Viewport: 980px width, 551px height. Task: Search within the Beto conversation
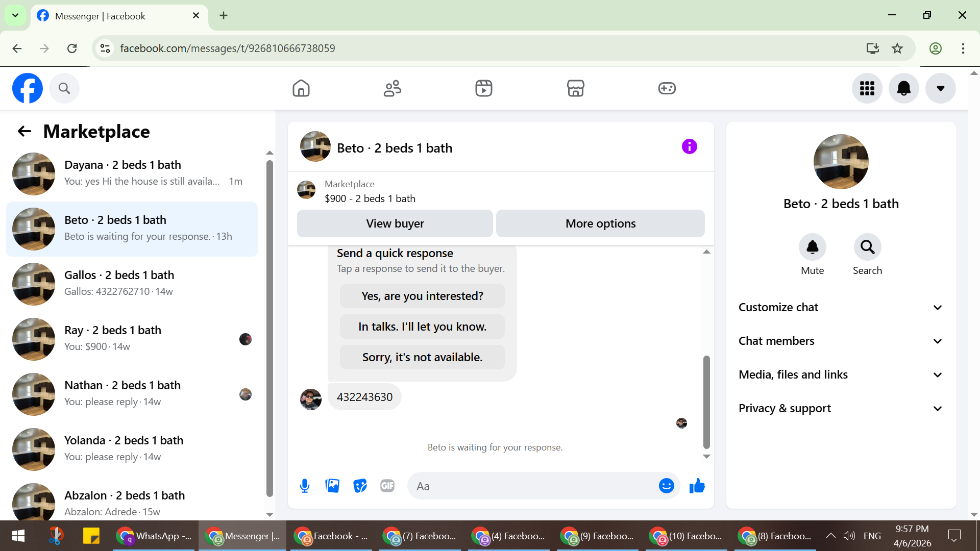click(x=868, y=247)
